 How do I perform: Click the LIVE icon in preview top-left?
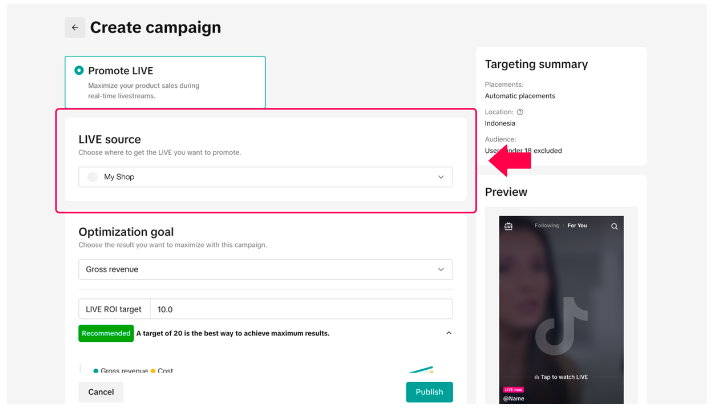click(509, 226)
